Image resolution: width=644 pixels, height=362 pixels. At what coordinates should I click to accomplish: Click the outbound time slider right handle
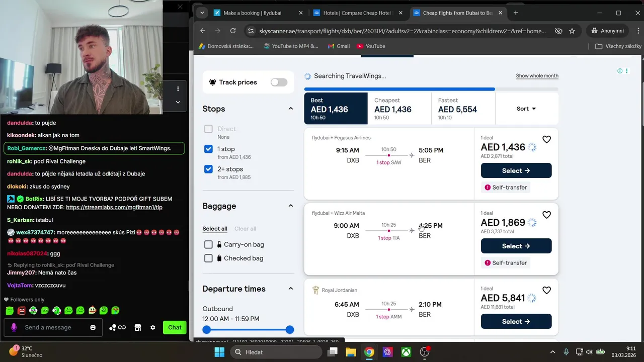tap(289, 330)
